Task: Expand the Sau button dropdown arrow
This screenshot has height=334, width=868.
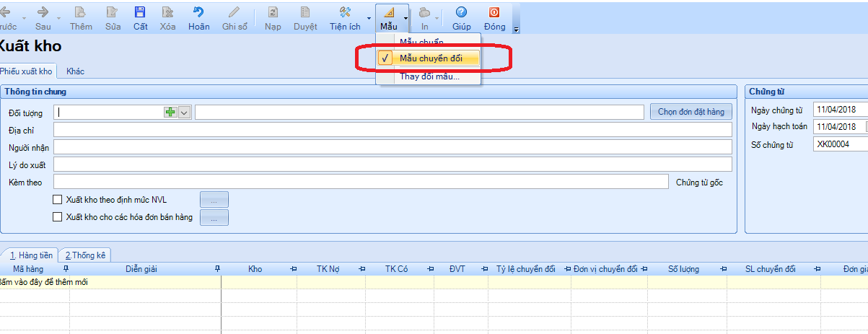Action: click(x=60, y=17)
